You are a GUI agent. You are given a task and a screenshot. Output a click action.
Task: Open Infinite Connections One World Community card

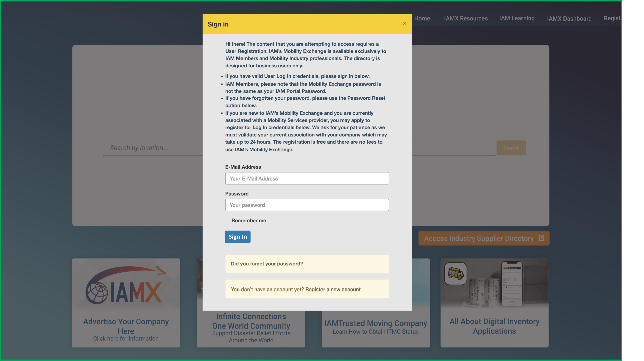pyautogui.click(x=251, y=321)
